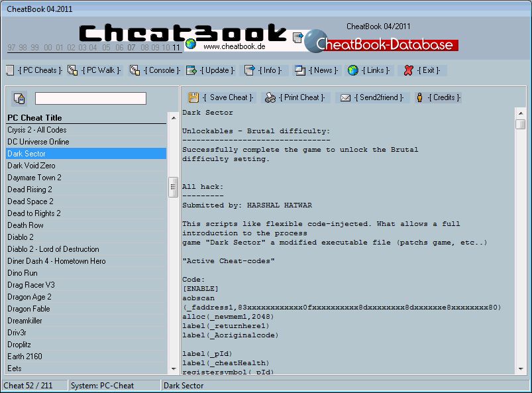This screenshot has height=393, width=532.
Task: Select Dark Void Zero in the list
Action: tap(87, 166)
